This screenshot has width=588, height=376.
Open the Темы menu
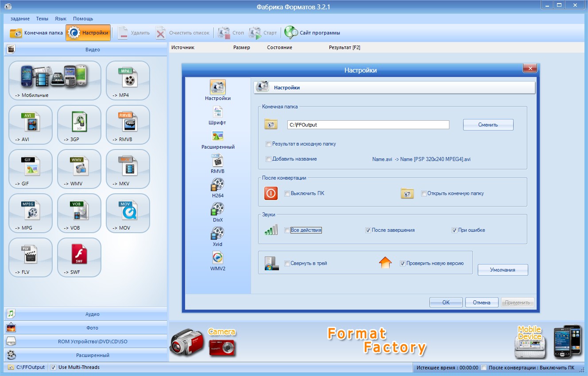pyautogui.click(x=42, y=19)
